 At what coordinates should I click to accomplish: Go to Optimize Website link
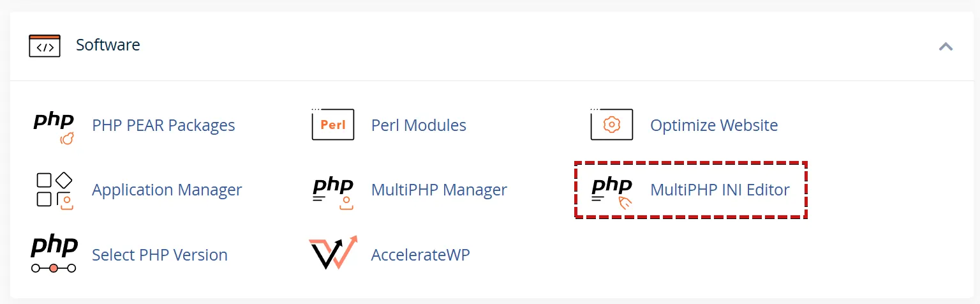(x=714, y=125)
